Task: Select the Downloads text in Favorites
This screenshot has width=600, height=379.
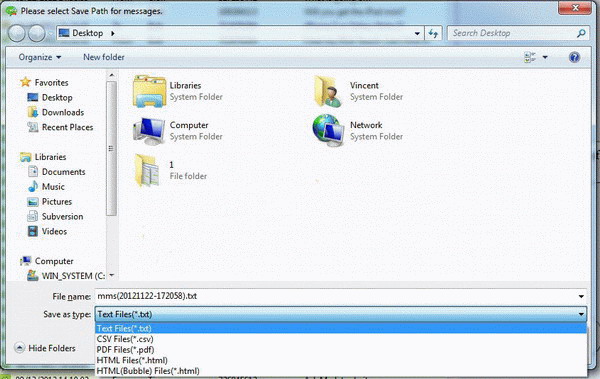Action: tap(63, 112)
